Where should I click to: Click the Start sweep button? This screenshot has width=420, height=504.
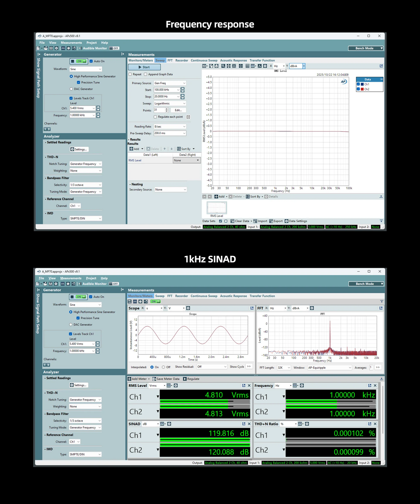[x=144, y=67]
